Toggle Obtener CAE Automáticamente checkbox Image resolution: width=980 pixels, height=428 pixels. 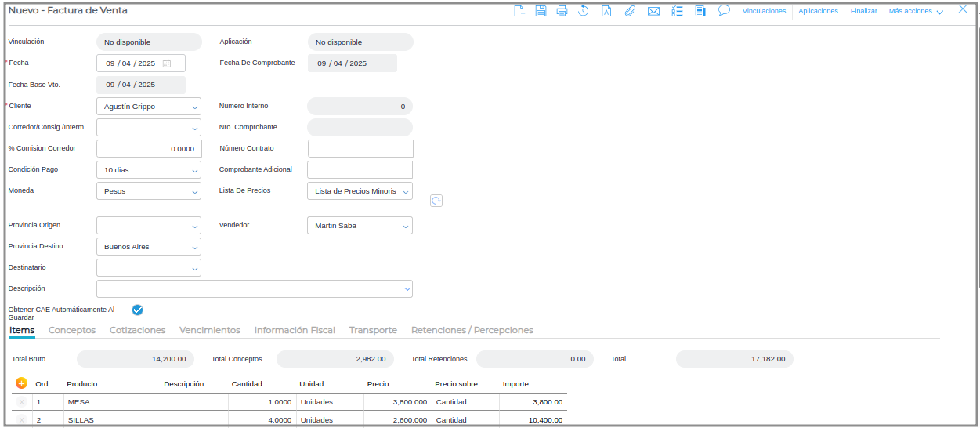click(137, 310)
